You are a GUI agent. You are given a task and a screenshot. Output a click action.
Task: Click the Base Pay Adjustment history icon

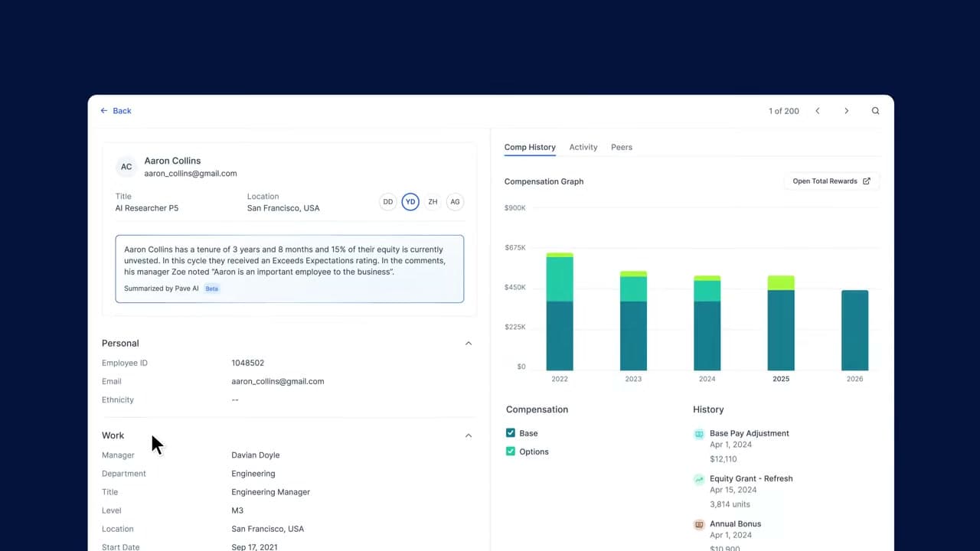click(x=699, y=434)
